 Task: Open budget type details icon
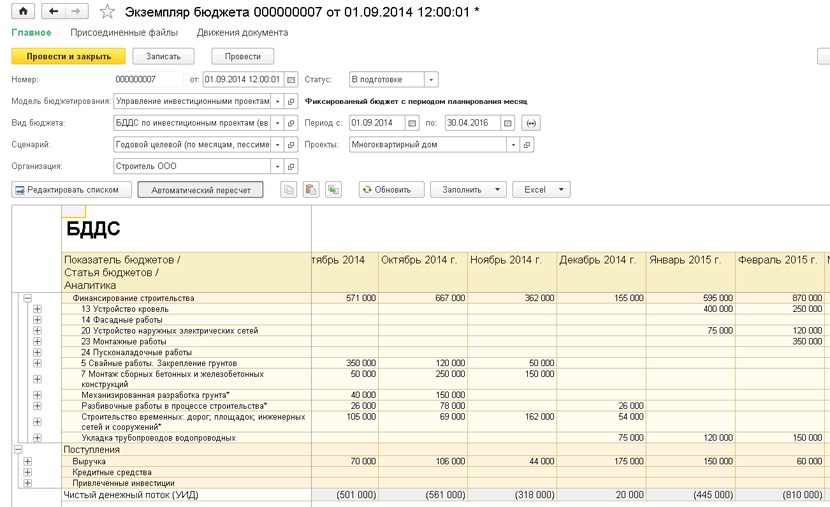coord(291,123)
